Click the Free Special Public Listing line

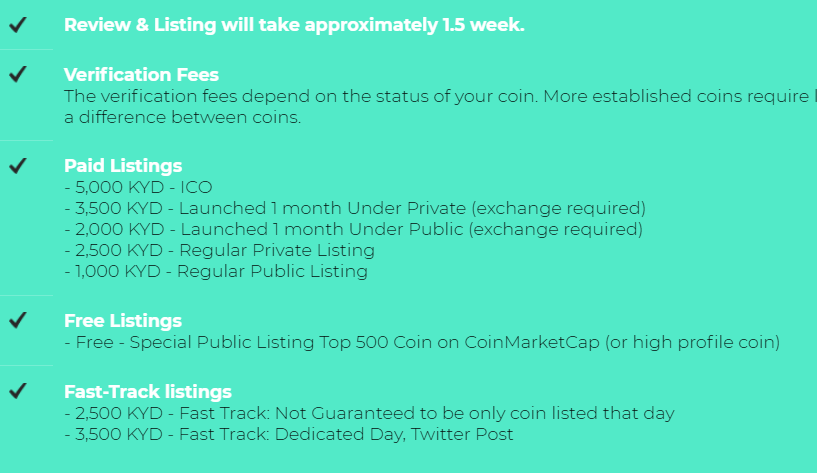point(422,342)
